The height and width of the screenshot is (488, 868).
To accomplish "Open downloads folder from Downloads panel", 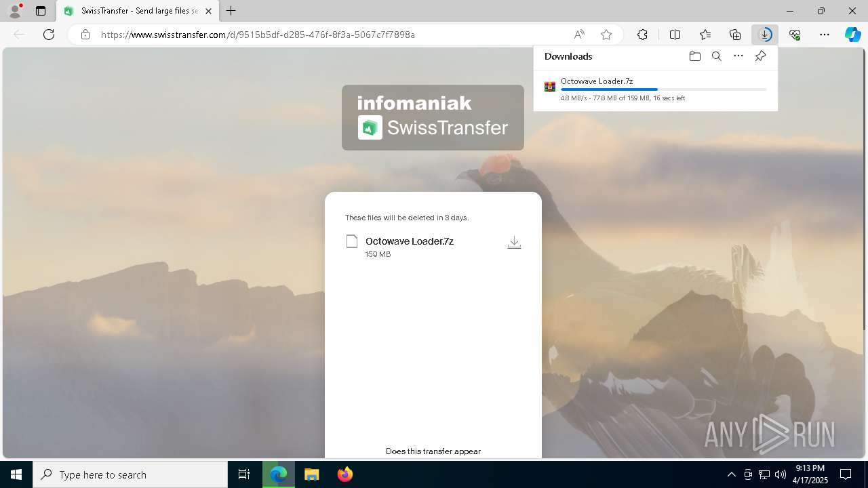I will [x=694, y=56].
